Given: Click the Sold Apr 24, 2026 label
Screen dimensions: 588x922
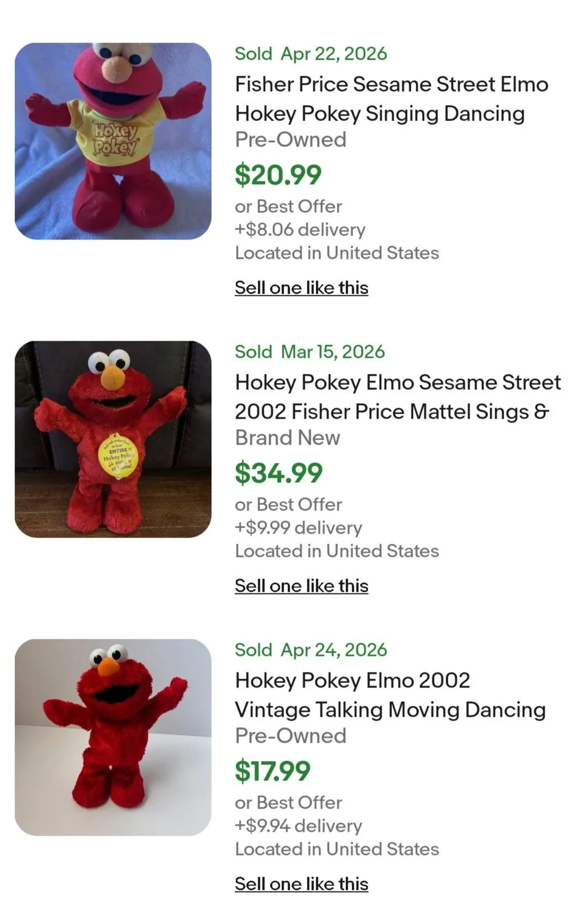Looking at the screenshot, I should point(311,650).
